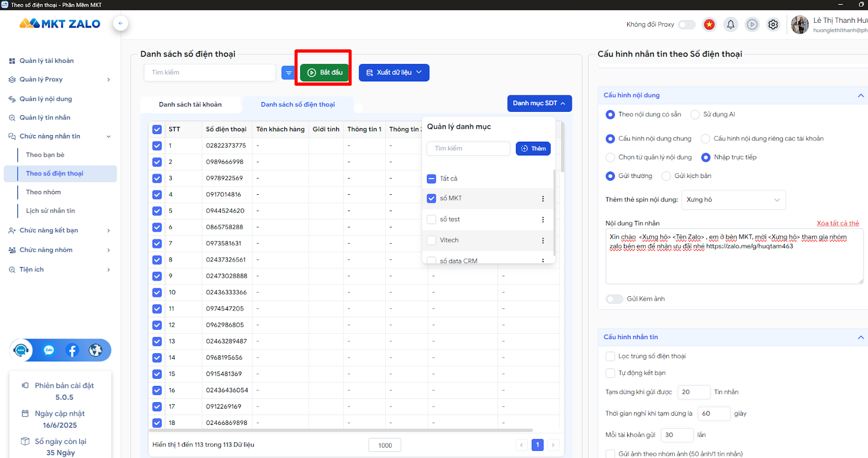
Task: Open options dots for số MKT category
Action: tap(542, 199)
